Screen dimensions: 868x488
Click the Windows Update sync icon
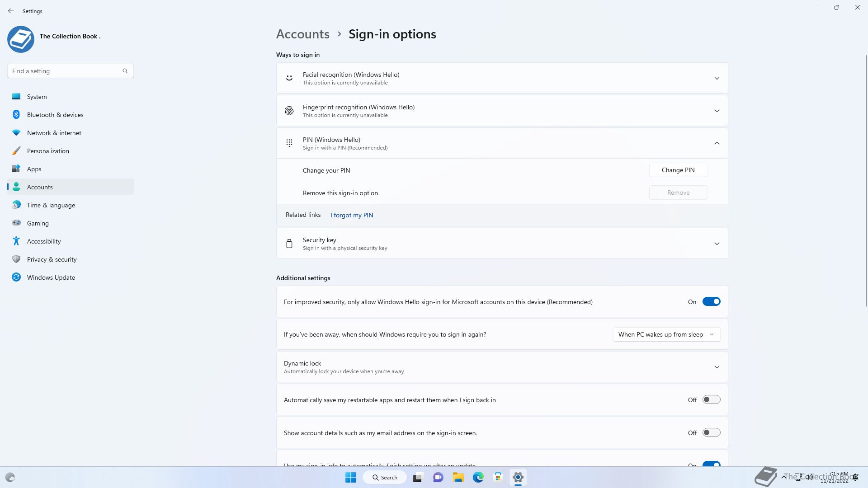point(16,277)
